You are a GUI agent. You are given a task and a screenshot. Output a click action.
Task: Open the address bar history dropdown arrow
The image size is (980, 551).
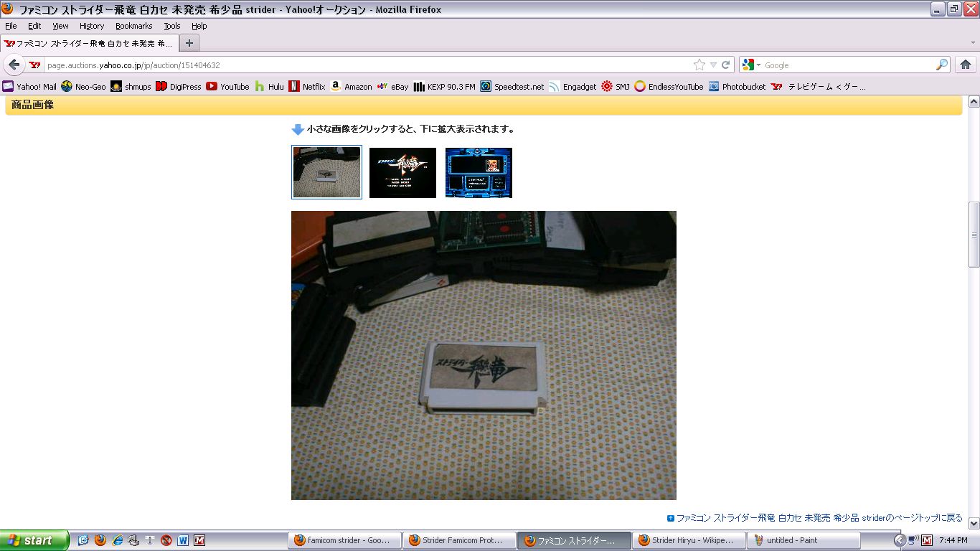(x=713, y=65)
